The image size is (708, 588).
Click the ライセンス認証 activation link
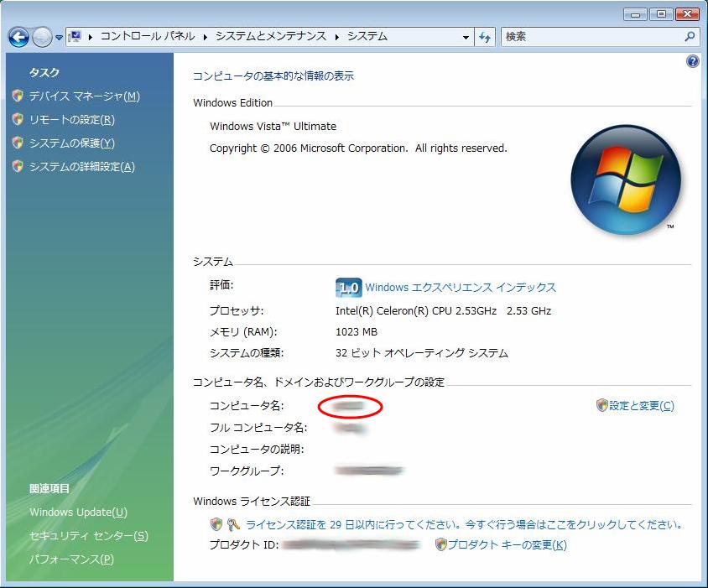[464, 525]
